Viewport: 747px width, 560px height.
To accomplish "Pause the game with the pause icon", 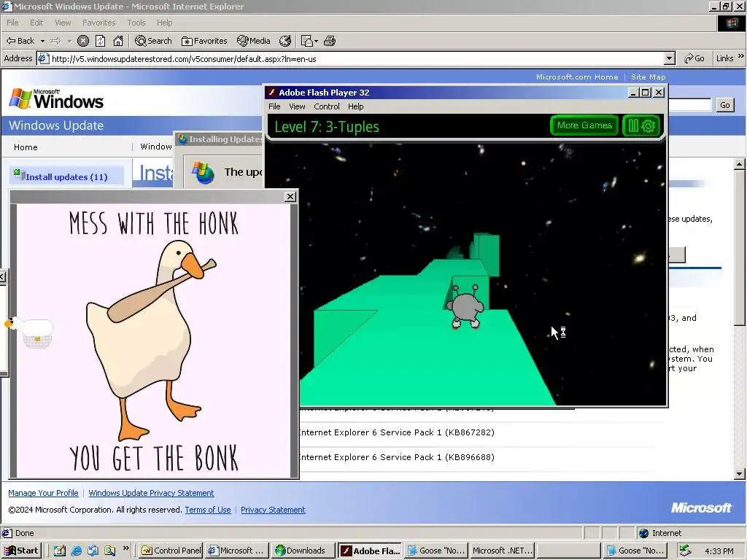I will pyautogui.click(x=633, y=125).
